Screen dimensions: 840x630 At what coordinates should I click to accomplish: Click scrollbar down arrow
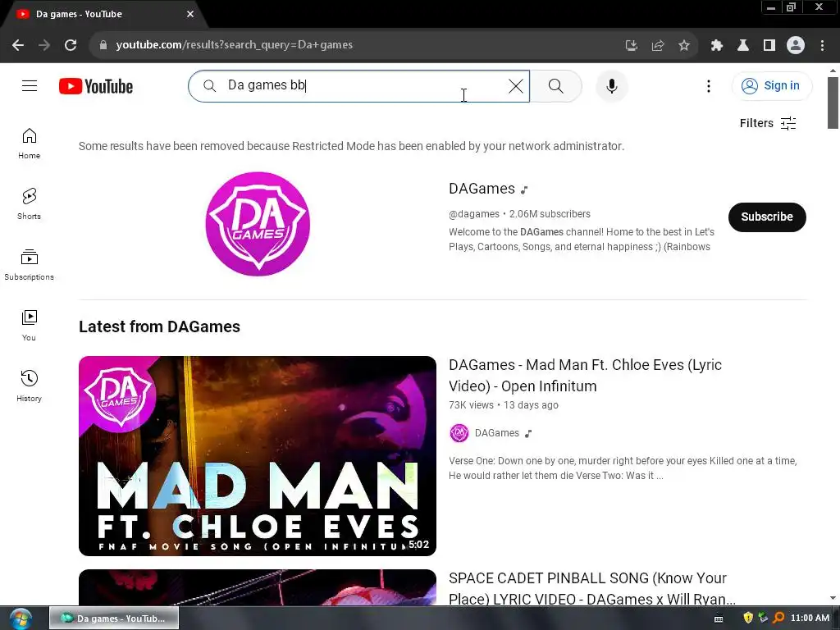click(833, 598)
